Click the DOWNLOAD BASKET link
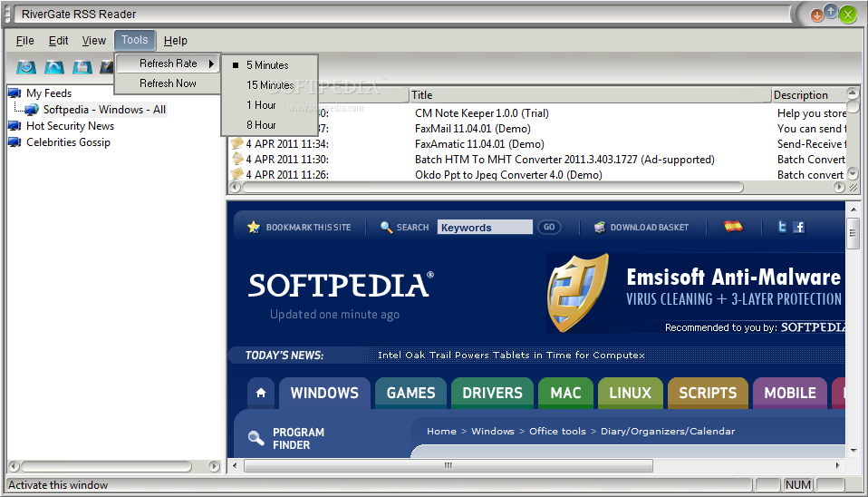Screen dimensions: 868x497 [x=650, y=227]
